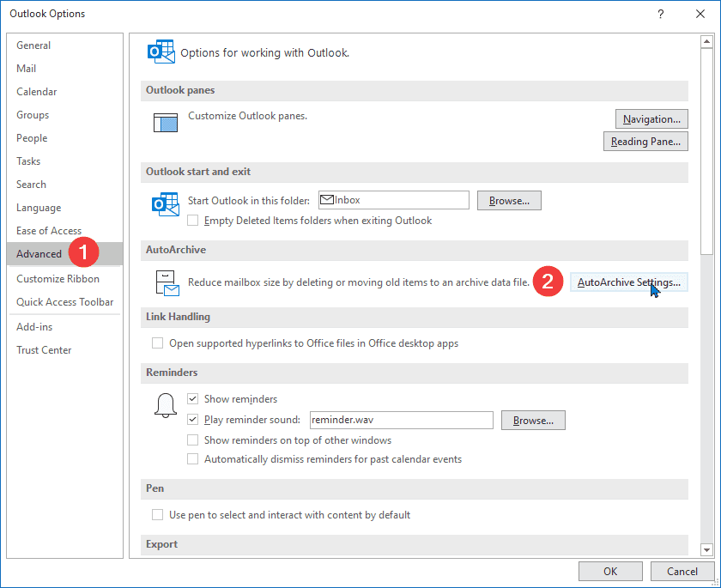
Task: Click the scrollbar up arrow
Action: click(706, 42)
